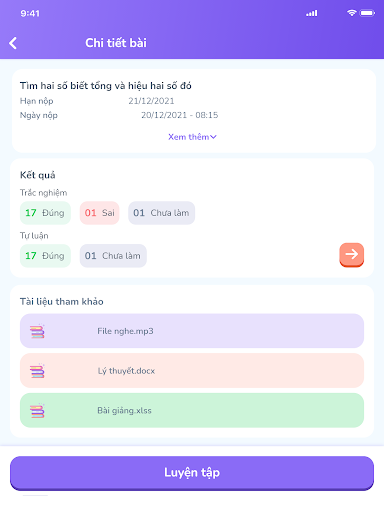
Task: Select 01 Chưa làm chip under Trắc nghiệm
Action: pos(161,213)
